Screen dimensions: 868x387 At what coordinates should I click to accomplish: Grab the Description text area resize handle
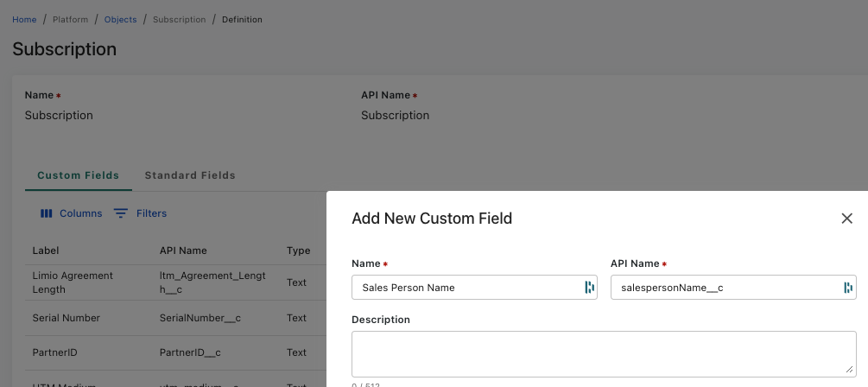pyautogui.click(x=851, y=370)
